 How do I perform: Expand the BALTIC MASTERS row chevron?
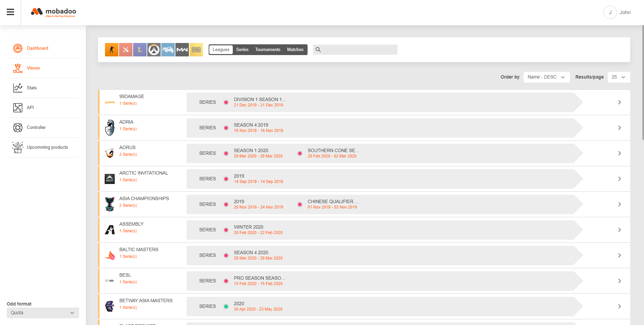(x=620, y=256)
